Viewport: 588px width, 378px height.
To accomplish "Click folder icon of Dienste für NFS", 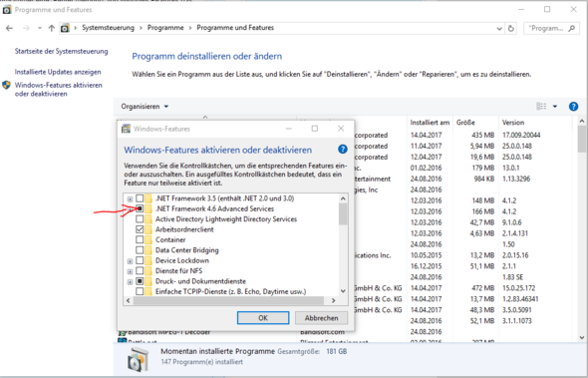I will pyautogui.click(x=148, y=270).
